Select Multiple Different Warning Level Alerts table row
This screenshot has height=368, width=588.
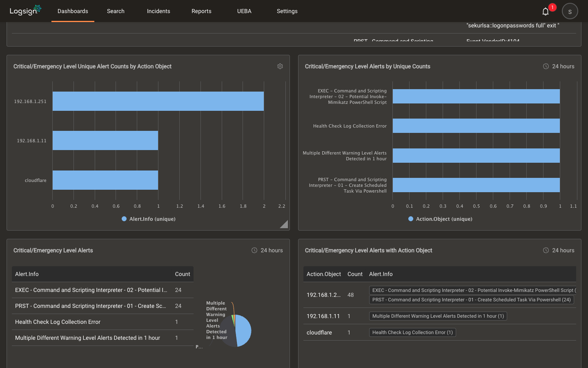102,338
